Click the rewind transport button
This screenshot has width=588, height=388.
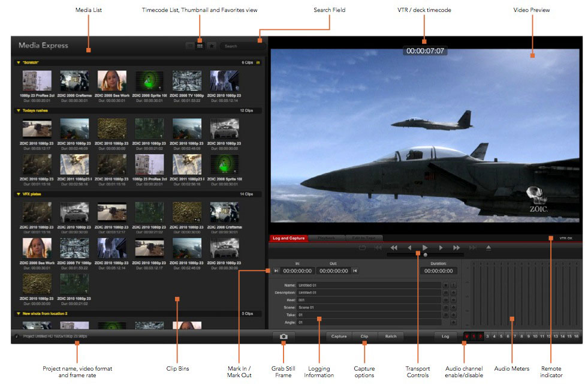coord(394,248)
